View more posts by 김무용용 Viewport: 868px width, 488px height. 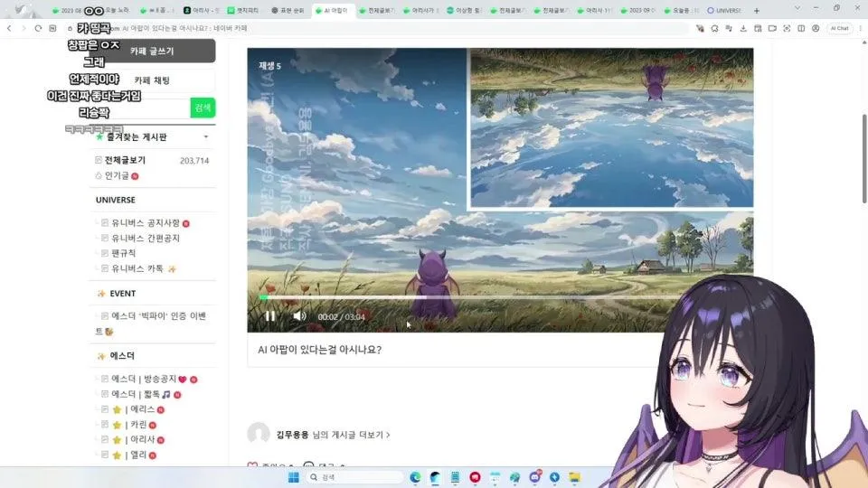point(334,435)
